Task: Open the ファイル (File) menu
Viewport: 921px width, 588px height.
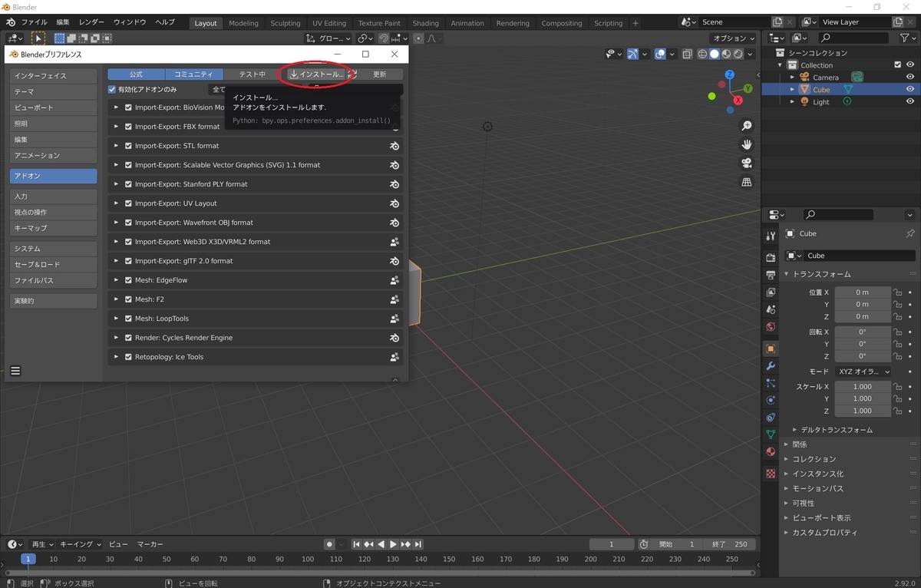Action: coord(34,22)
